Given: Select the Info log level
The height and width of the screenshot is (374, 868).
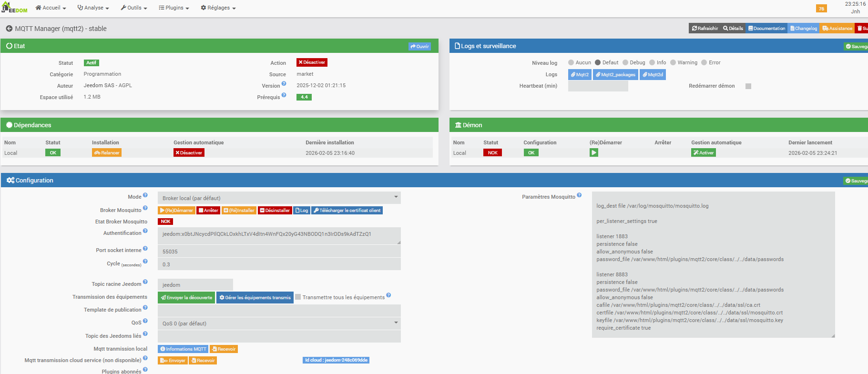Looking at the screenshot, I should 652,62.
